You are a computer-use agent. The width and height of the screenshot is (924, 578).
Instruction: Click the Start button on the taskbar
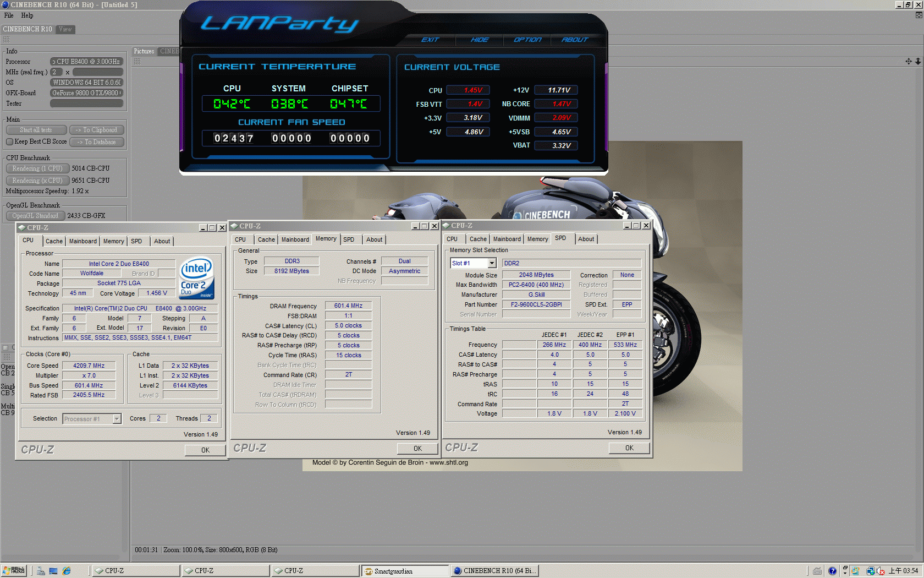(14, 571)
